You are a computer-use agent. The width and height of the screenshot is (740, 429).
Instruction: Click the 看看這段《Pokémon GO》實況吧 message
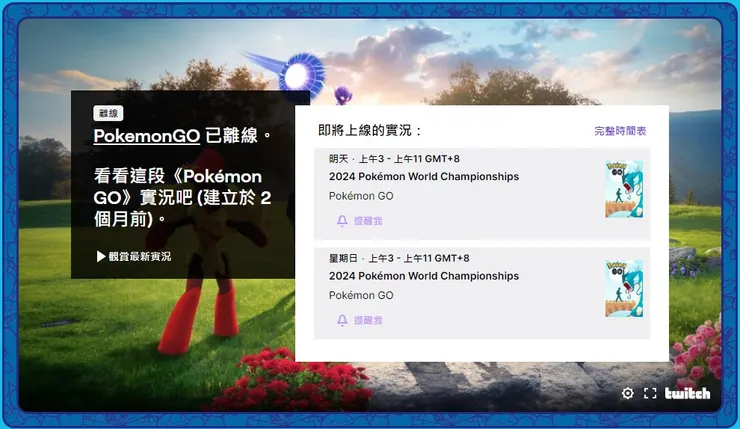pos(182,197)
